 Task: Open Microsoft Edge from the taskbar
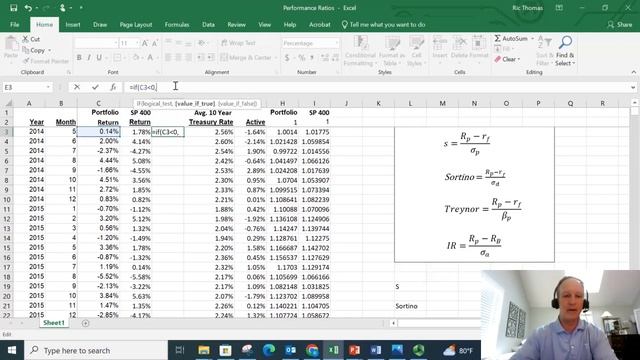(x=269, y=350)
